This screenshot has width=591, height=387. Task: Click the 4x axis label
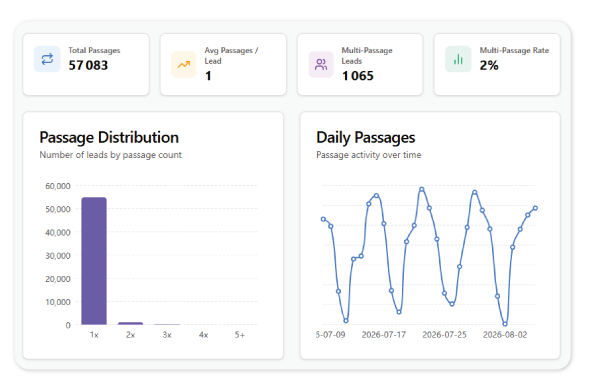pyautogui.click(x=204, y=335)
